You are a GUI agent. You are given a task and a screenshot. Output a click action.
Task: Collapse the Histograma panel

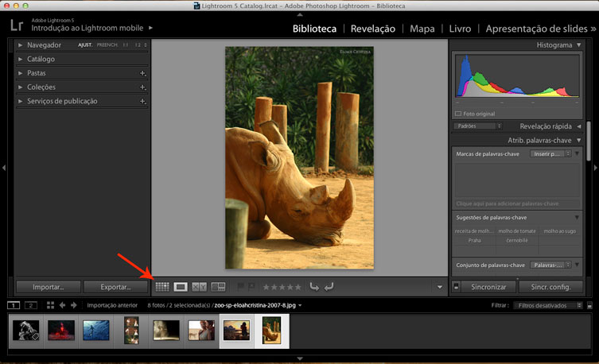578,45
